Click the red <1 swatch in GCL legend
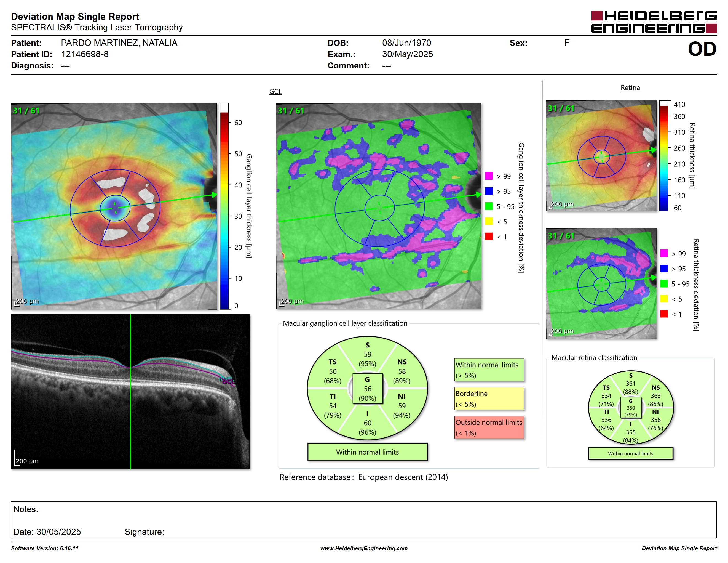Viewport: 728px width, 563px height. [x=489, y=237]
